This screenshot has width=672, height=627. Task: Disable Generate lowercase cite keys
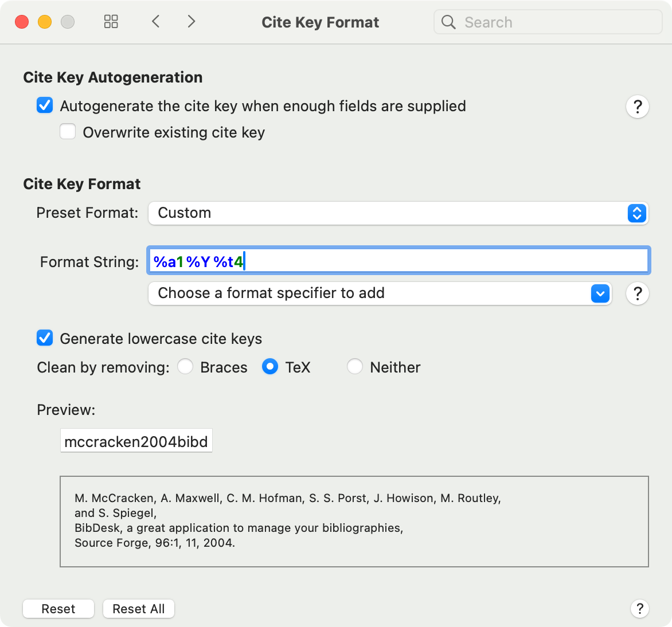(45, 339)
